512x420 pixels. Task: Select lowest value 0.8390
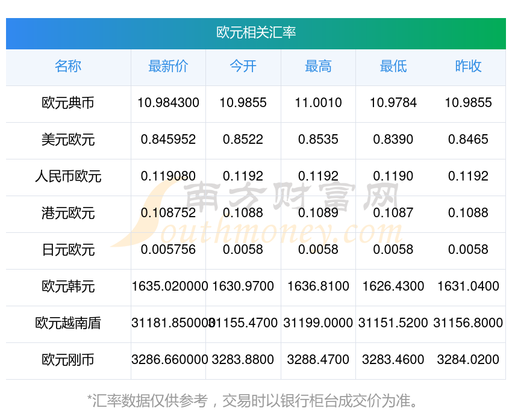point(393,140)
